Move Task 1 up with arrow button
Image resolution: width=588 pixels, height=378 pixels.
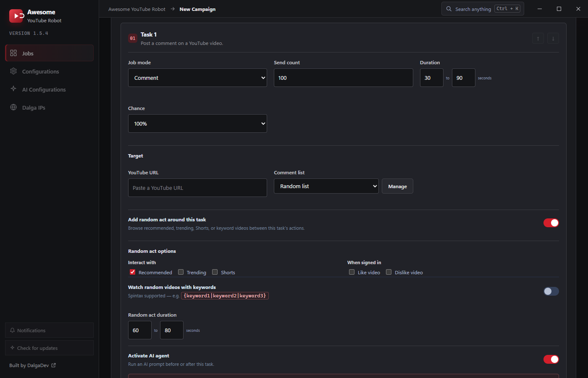pos(538,39)
